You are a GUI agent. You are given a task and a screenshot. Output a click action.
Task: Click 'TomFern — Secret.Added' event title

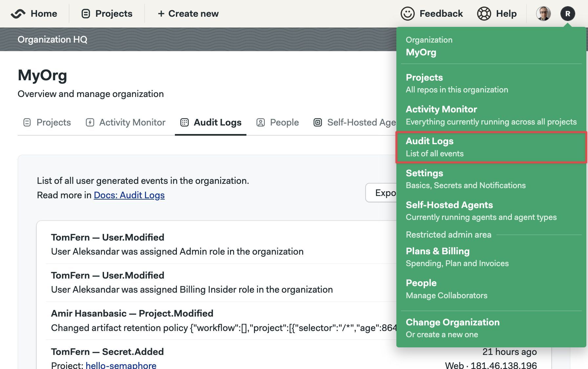107,352
